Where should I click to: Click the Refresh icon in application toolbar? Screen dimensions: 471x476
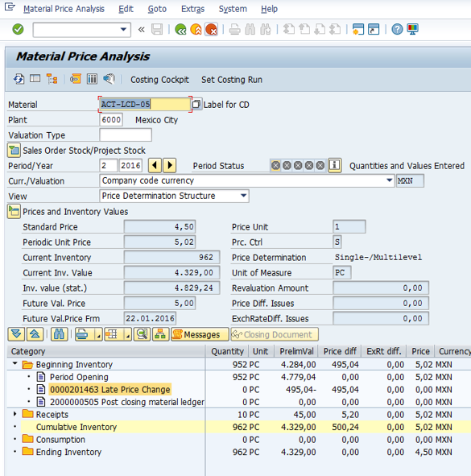coord(19,79)
